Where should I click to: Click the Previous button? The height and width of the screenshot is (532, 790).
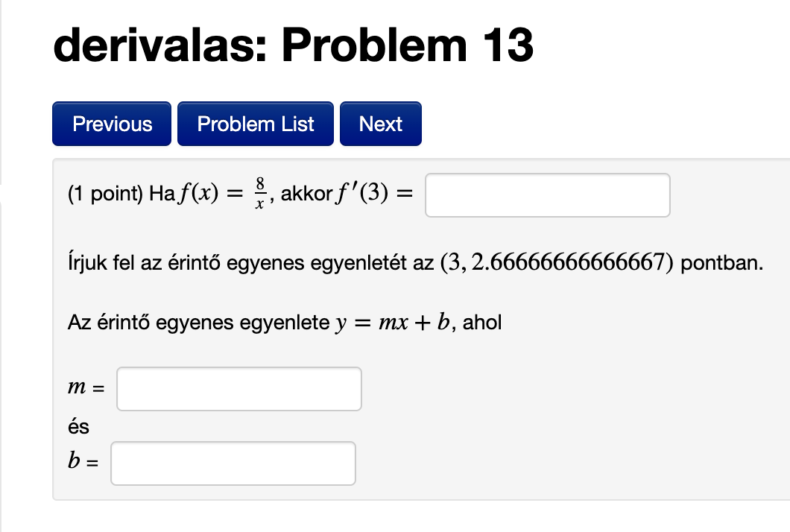click(x=112, y=124)
